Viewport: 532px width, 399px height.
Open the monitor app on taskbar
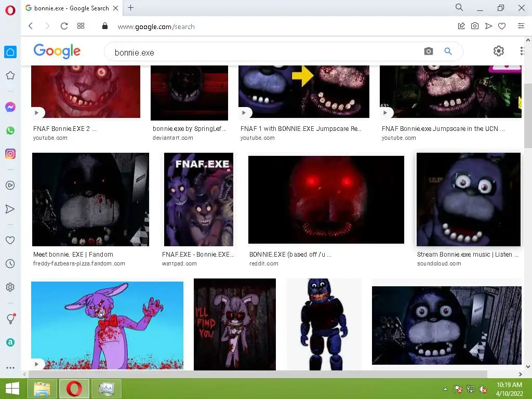[107, 389]
